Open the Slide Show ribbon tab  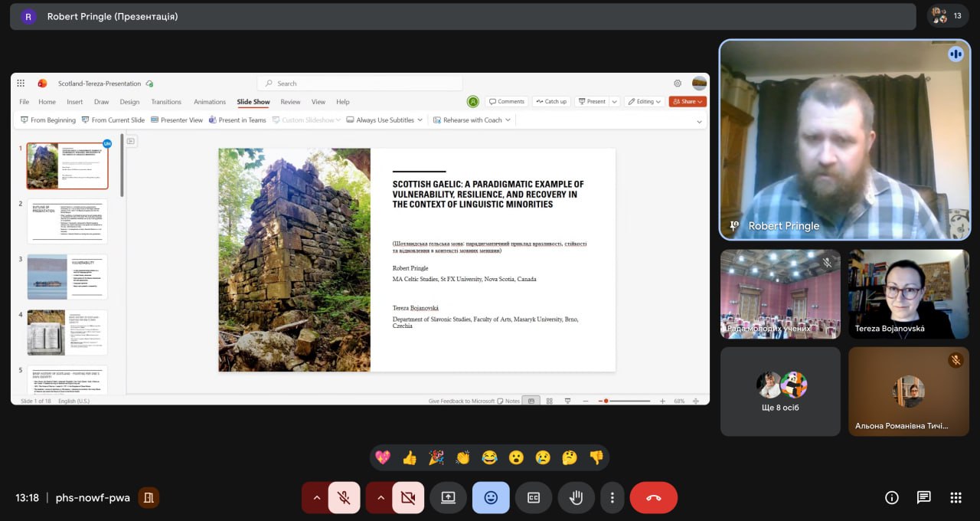253,102
